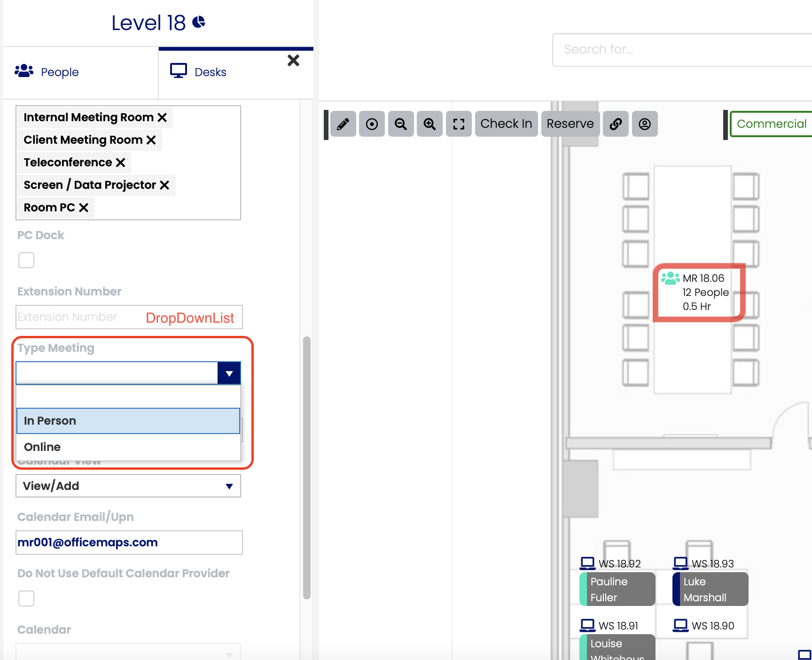
Task: Click the side panel vertical scrollbar
Action: [x=307, y=467]
